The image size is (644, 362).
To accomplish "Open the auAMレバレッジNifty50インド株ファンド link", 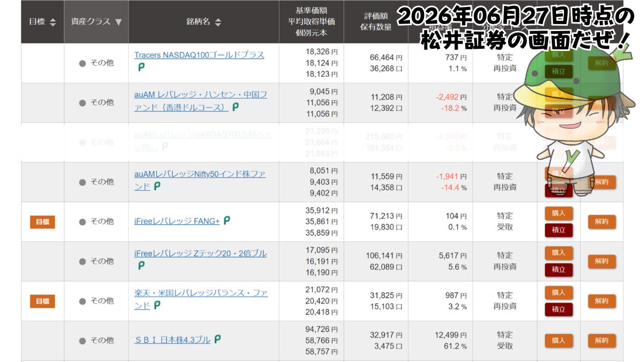I will [200, 180].
